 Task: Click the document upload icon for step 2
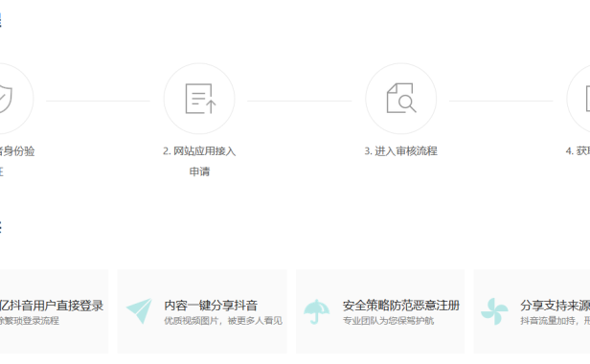(x=200, y=99)
